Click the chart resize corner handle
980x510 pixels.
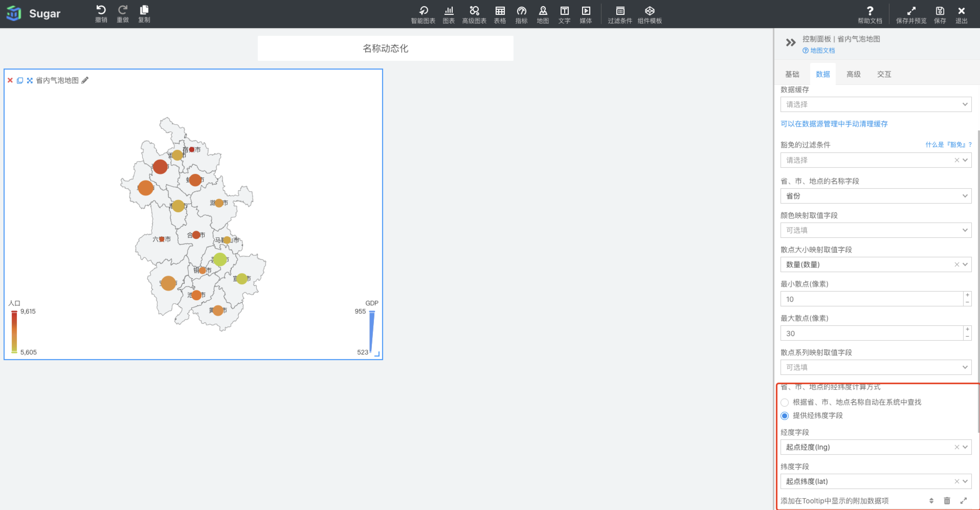(x=377, y=354)
